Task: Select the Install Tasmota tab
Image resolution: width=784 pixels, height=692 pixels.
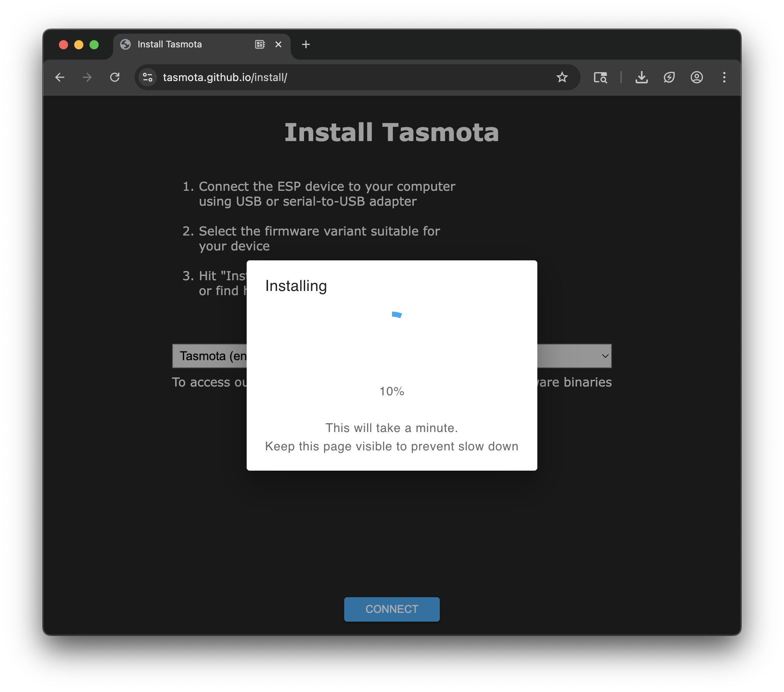Action: point(169,44)
